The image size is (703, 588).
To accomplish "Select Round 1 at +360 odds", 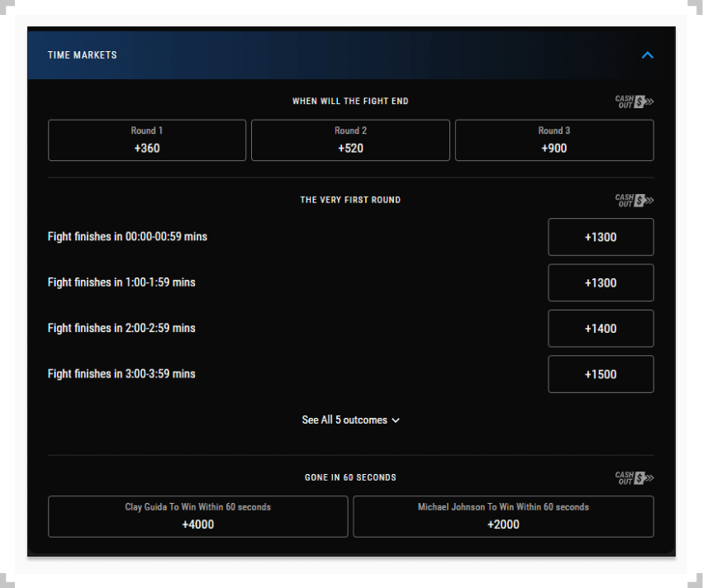I will coord(147,140).
